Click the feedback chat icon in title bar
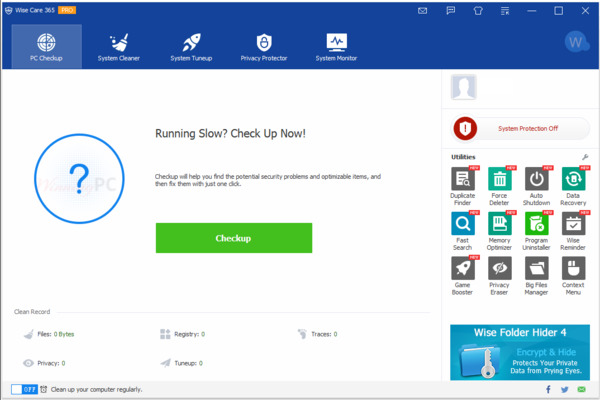Viewport: 600px width, 400px height. [451, 11]
